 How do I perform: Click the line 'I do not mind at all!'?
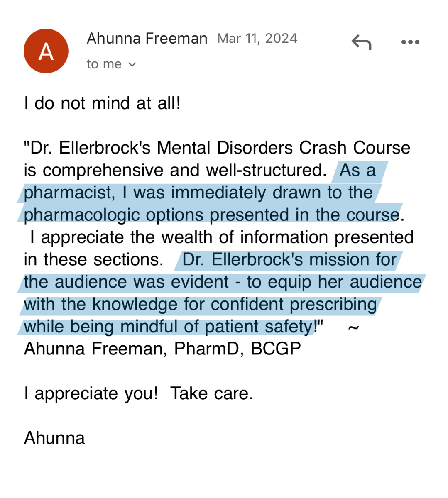coord(102,103)
